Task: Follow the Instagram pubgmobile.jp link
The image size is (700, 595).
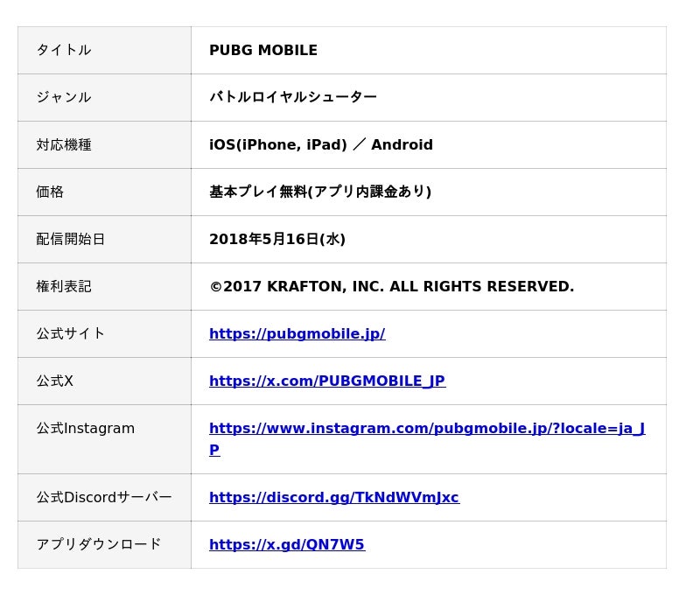Action: coord(426,429)
